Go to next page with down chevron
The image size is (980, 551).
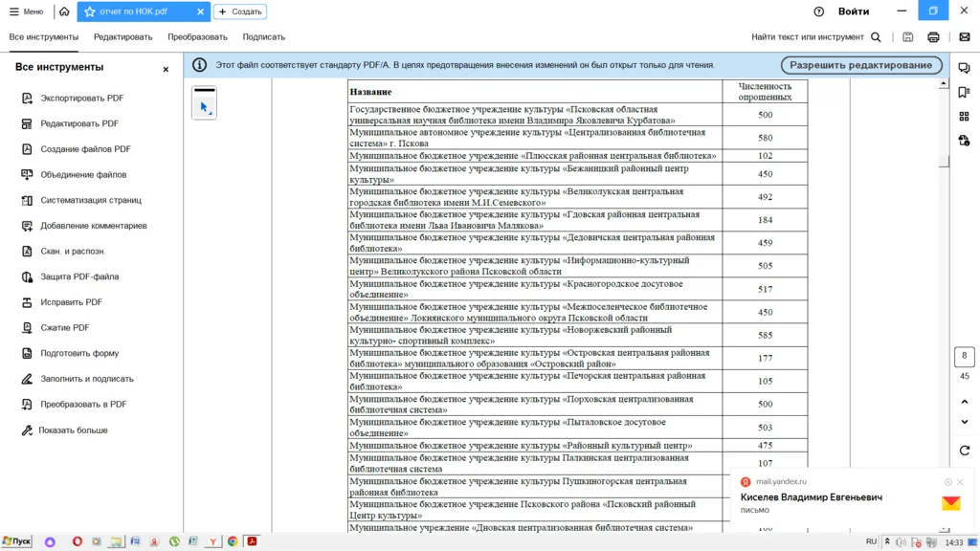tap(964, 422)
